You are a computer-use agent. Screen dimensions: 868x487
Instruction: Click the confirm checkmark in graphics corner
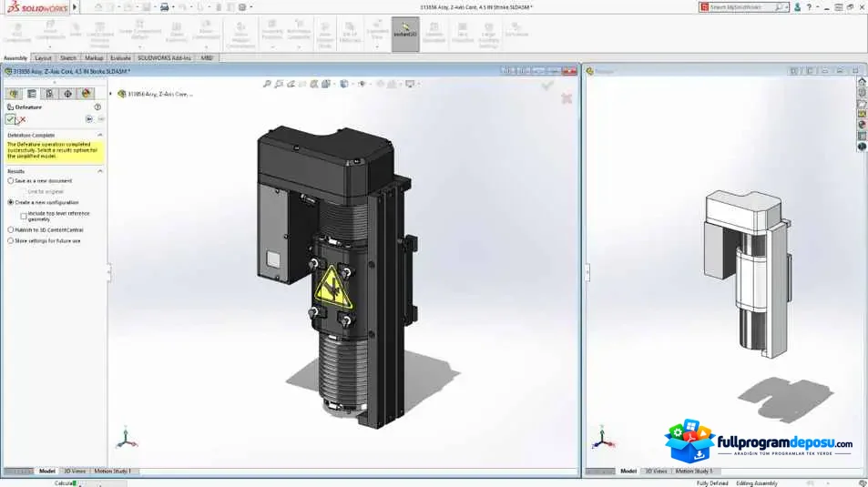point(547,86)
